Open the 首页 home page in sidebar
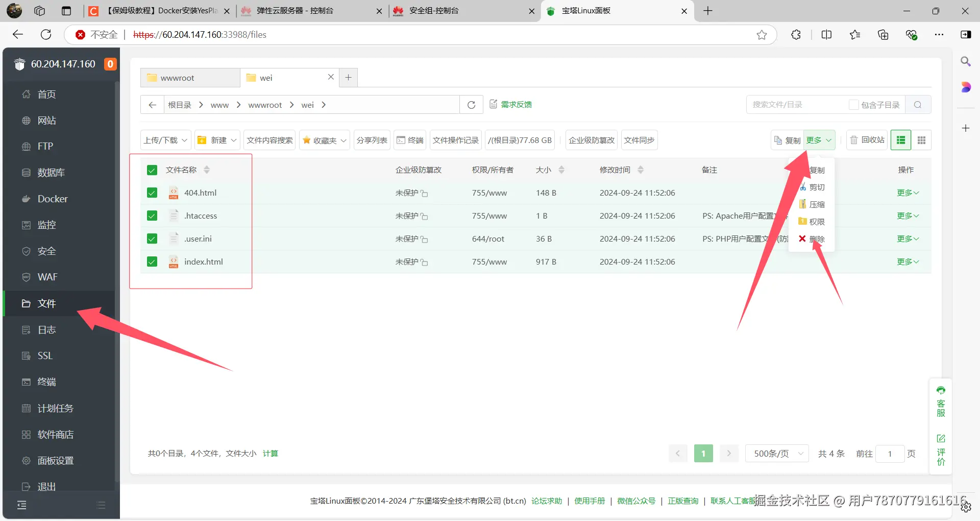 [46, 94]
